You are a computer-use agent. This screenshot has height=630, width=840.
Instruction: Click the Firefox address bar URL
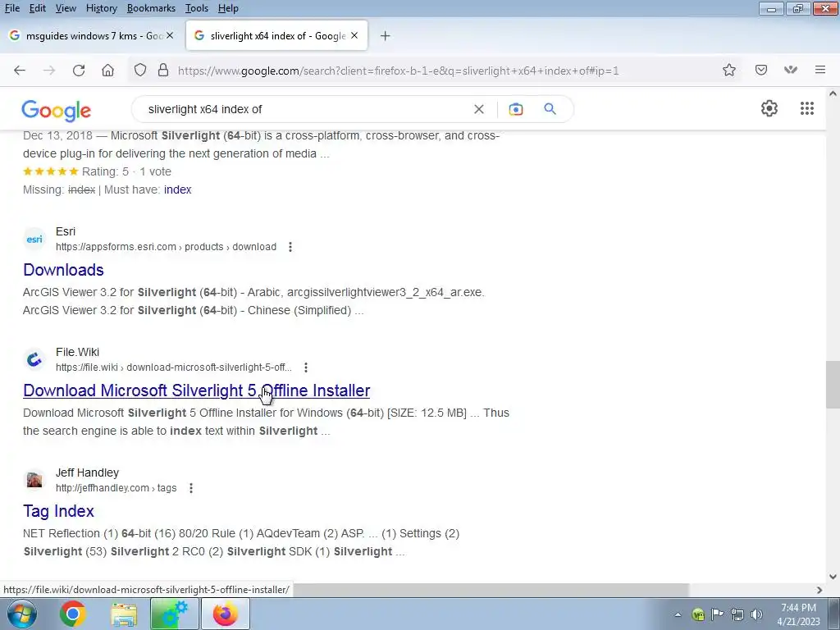(398, 71)
